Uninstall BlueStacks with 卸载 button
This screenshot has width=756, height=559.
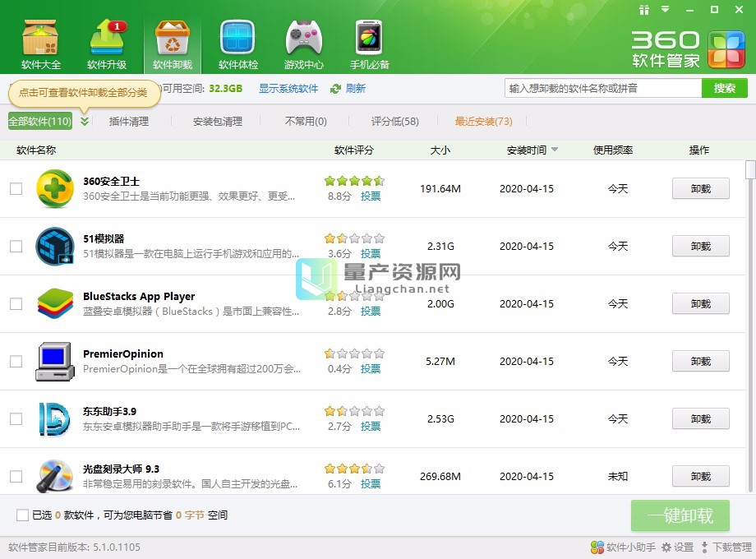click(x=701, y=303)
